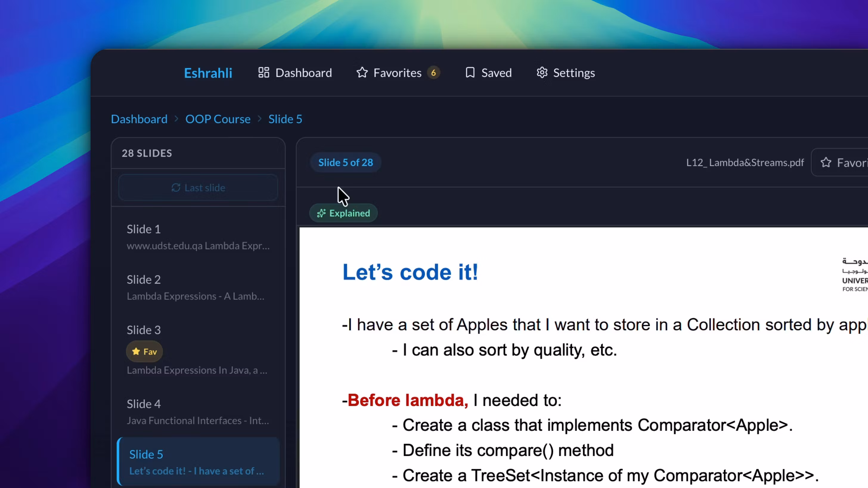Open the Saved page
The image size is (868, 488).
click(488, 73)
